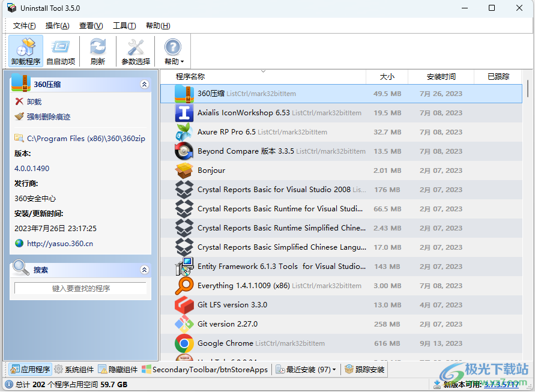
Task: Click the Bonjour size 2.01 MB
Action: pyautogui.click(x=387, y=170)
